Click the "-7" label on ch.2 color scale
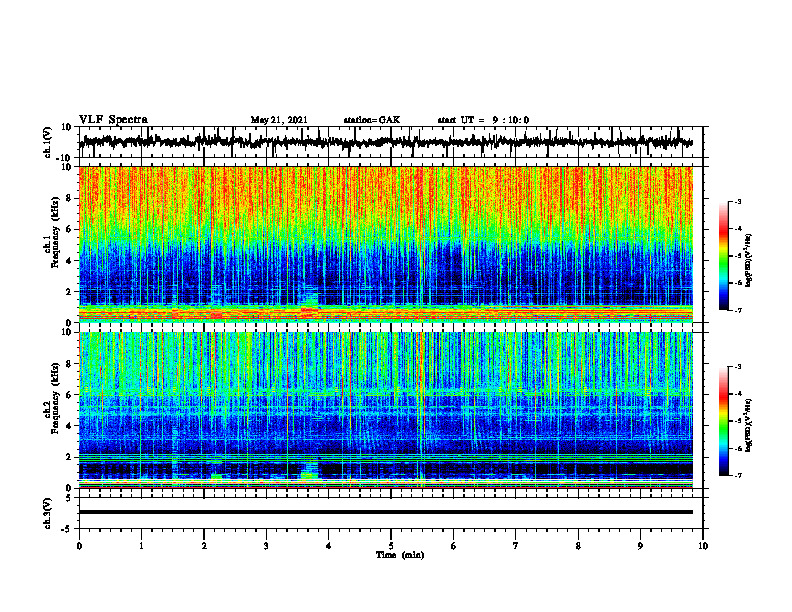This screenshot has height=612, width=792. pos(738,475)
